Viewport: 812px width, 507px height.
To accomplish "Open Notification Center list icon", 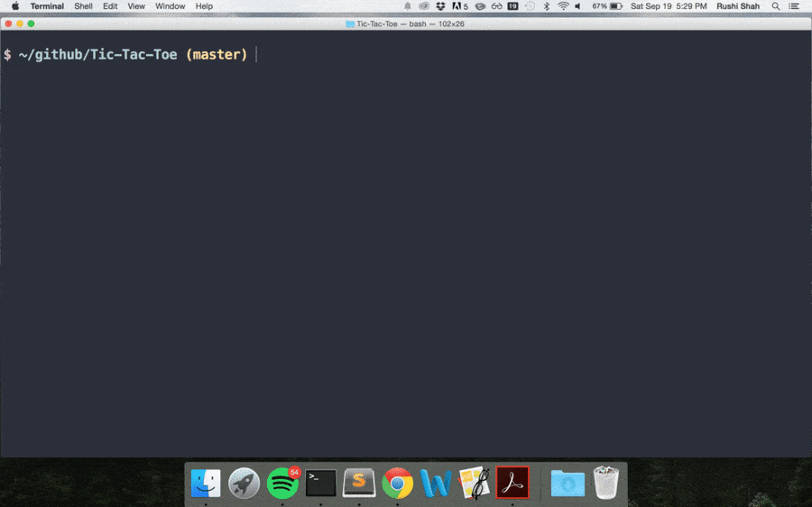I will pos(794,6).
